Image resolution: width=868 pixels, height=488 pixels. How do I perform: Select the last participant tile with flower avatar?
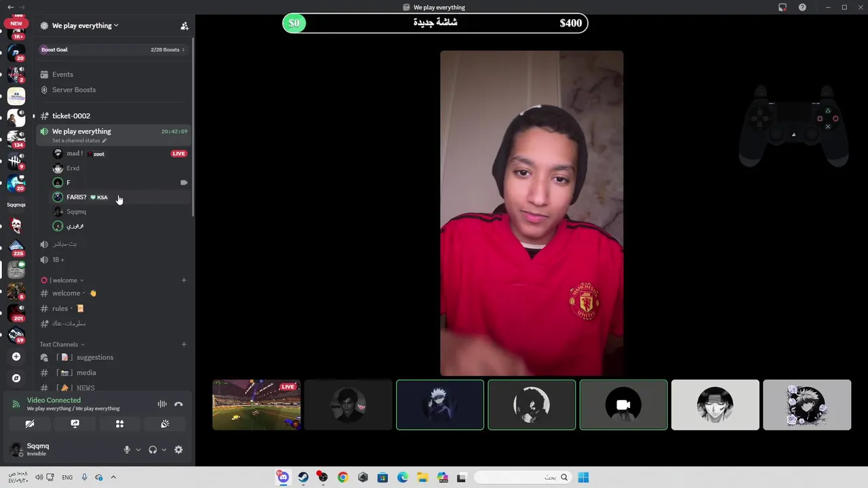click(807, 405)
